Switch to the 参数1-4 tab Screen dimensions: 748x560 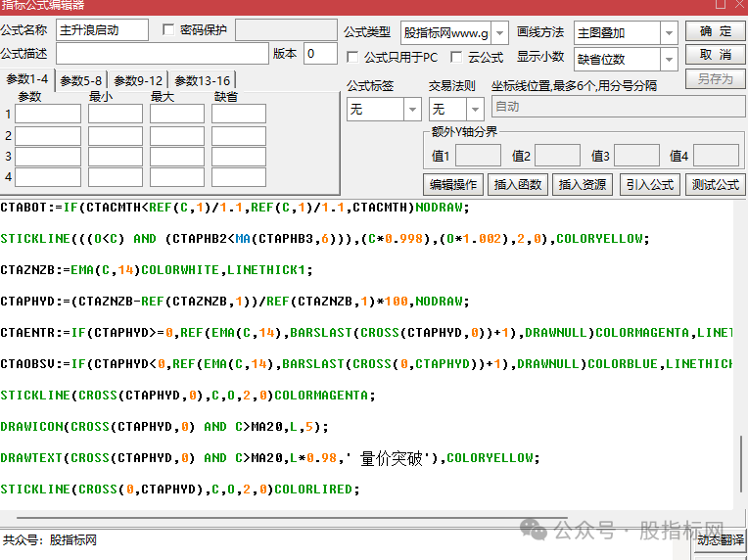[27, 79]
